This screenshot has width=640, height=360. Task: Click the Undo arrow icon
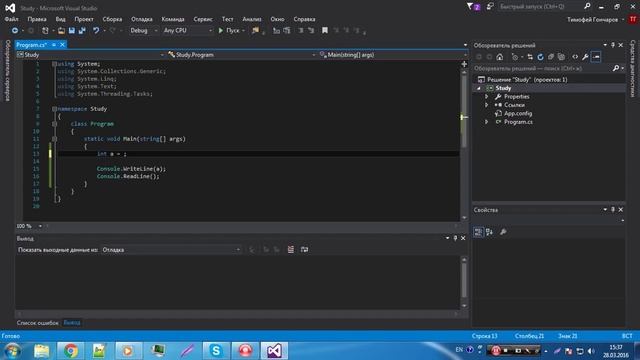pyautogui.click(x=96, y=31)
